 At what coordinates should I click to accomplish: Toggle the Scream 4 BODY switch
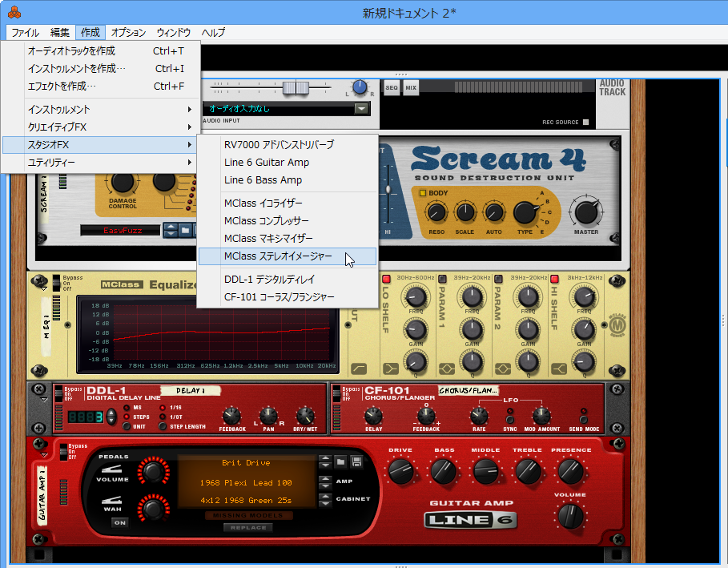[x=423, y=193]
